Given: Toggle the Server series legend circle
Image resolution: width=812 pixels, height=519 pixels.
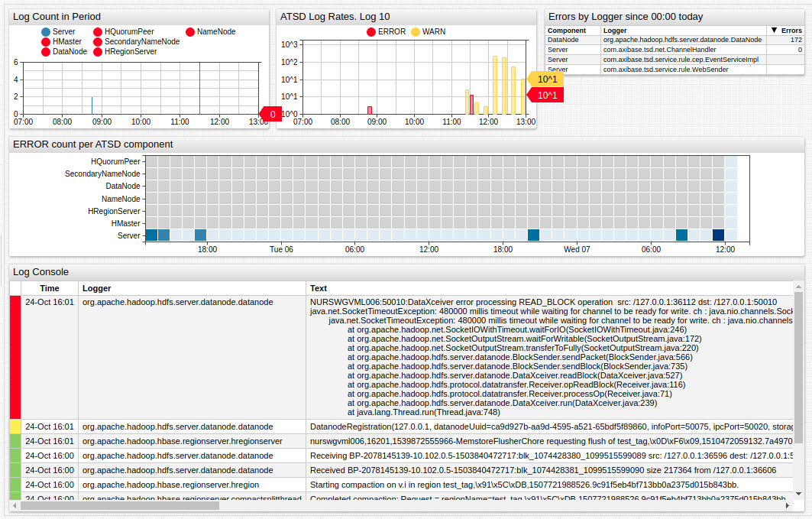Looking at the screenshot, I should (x=47, y=32).
